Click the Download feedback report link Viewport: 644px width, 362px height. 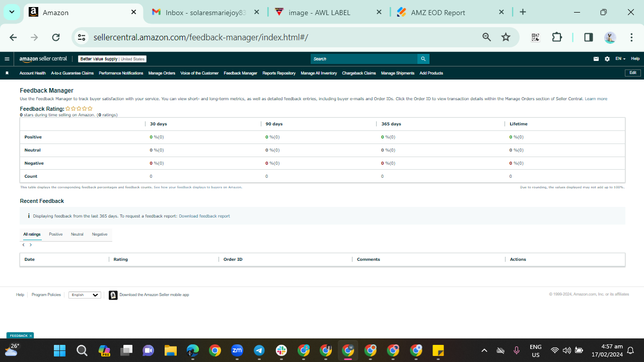(x=204, y=216)
